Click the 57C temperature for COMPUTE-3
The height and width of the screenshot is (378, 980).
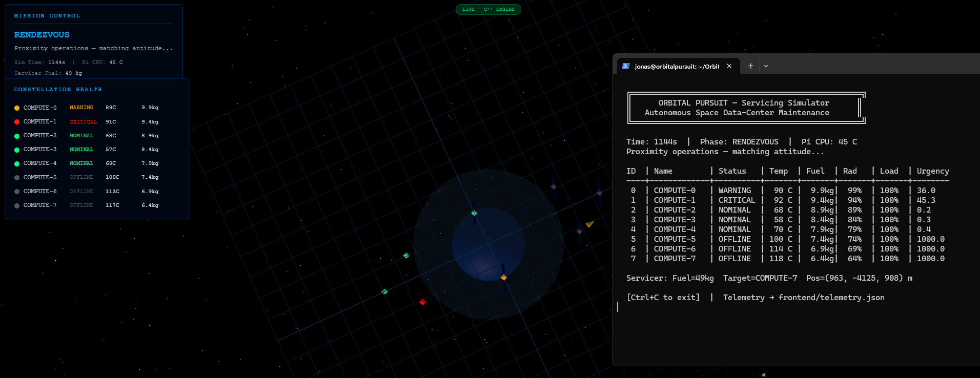[111, 150]
